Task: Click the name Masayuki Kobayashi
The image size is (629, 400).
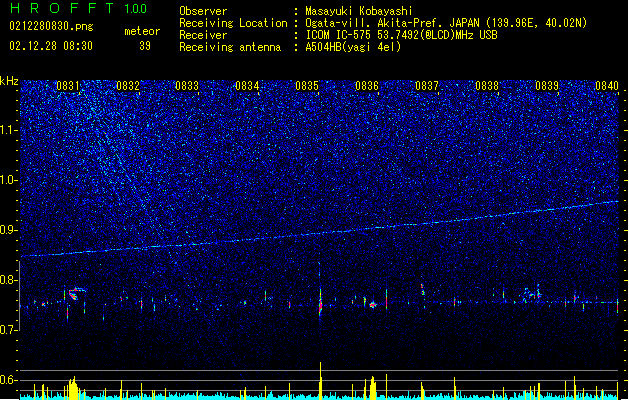Action: (359, 11)
